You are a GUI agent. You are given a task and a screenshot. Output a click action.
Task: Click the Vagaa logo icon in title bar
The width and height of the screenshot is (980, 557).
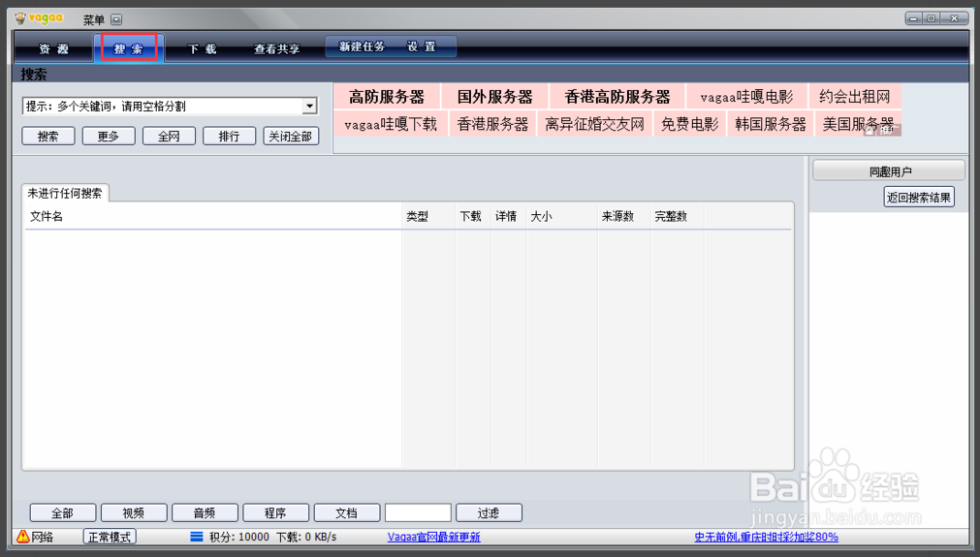20,18
